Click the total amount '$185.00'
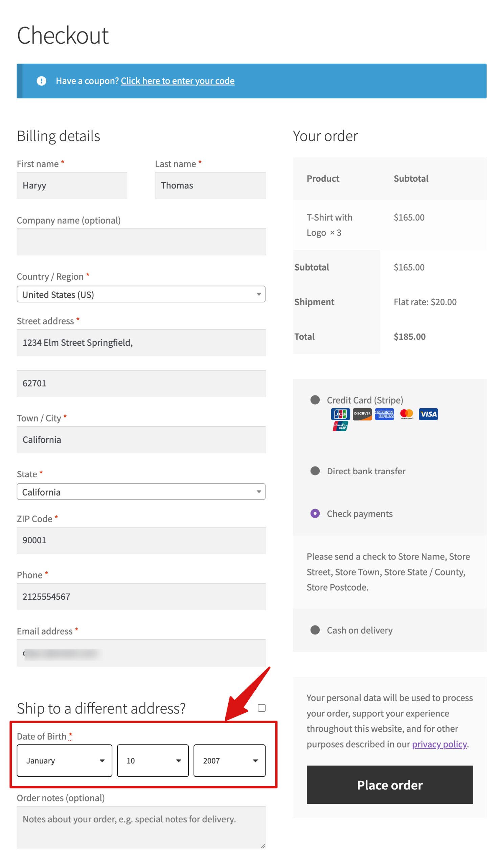 (x=410, y=337)
